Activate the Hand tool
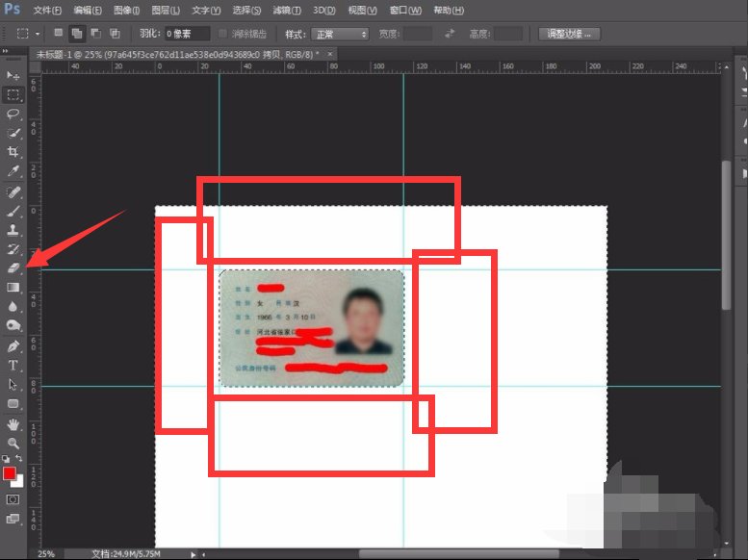The image size is (748, 560). [13, 423]
